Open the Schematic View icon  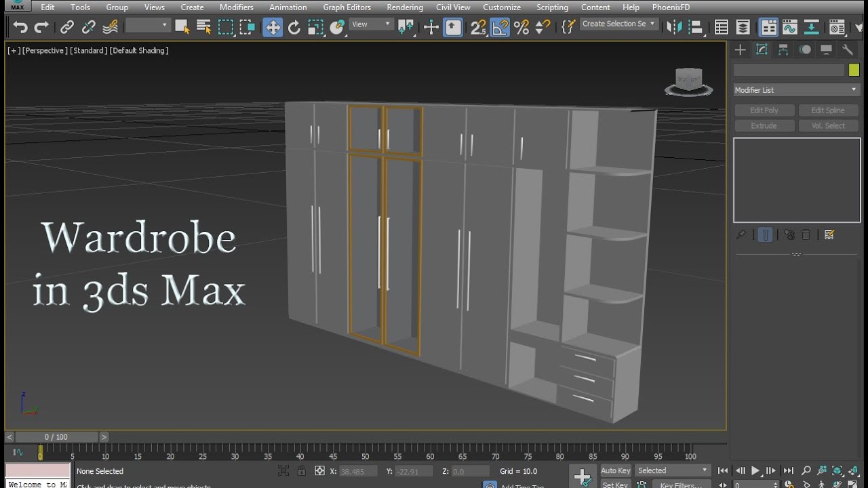pos(811,27)
